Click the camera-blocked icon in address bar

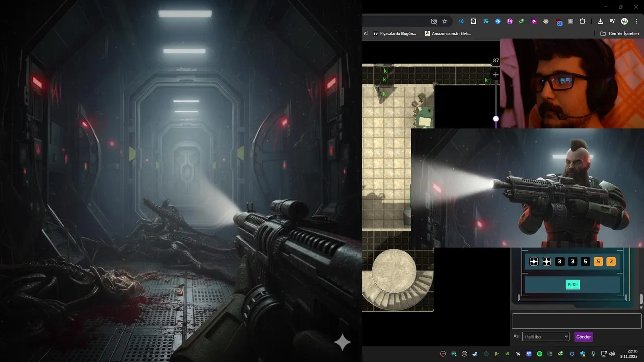tap(434, 21)
